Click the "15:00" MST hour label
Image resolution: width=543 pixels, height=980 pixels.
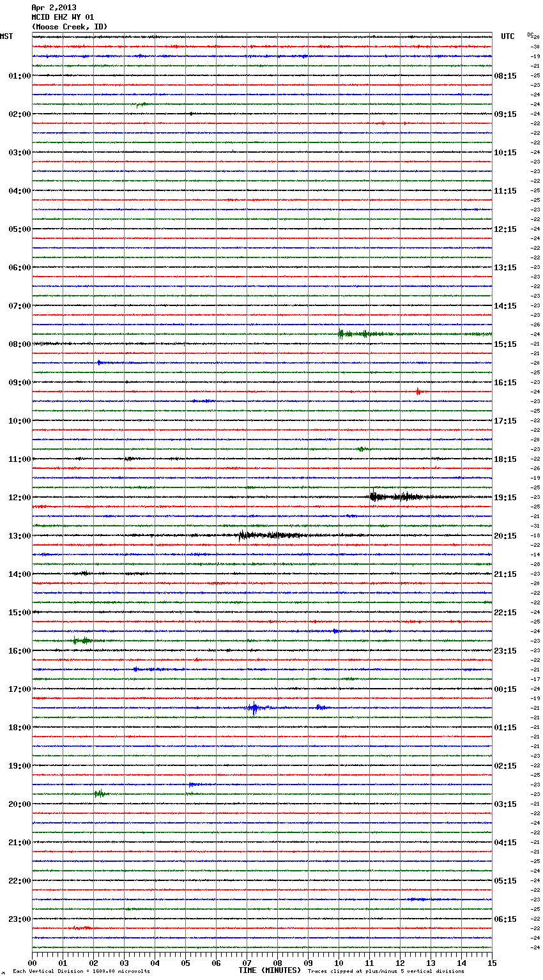click(x=19, y=613)
